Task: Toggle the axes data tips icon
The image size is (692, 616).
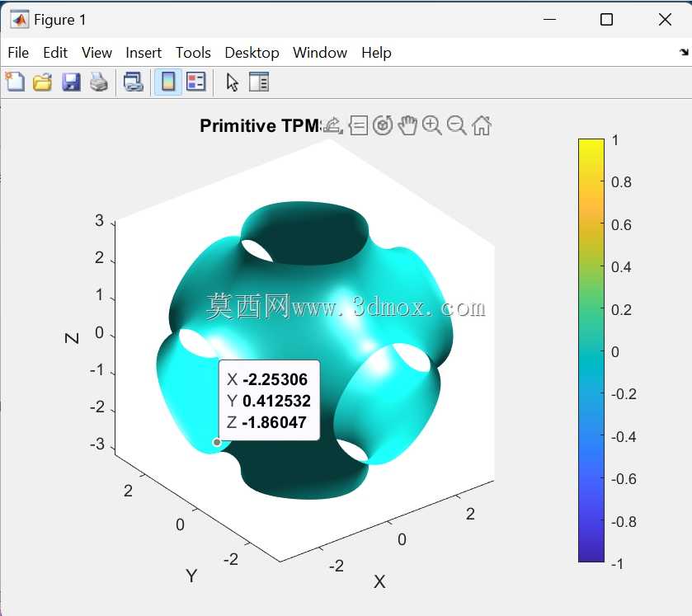Action: 358,126
